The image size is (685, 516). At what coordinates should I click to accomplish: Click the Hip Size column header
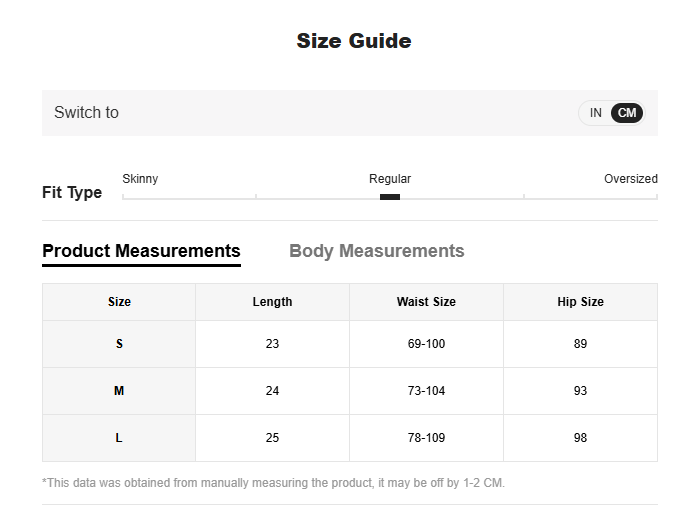pyautogui.click(x=580, y=302)
